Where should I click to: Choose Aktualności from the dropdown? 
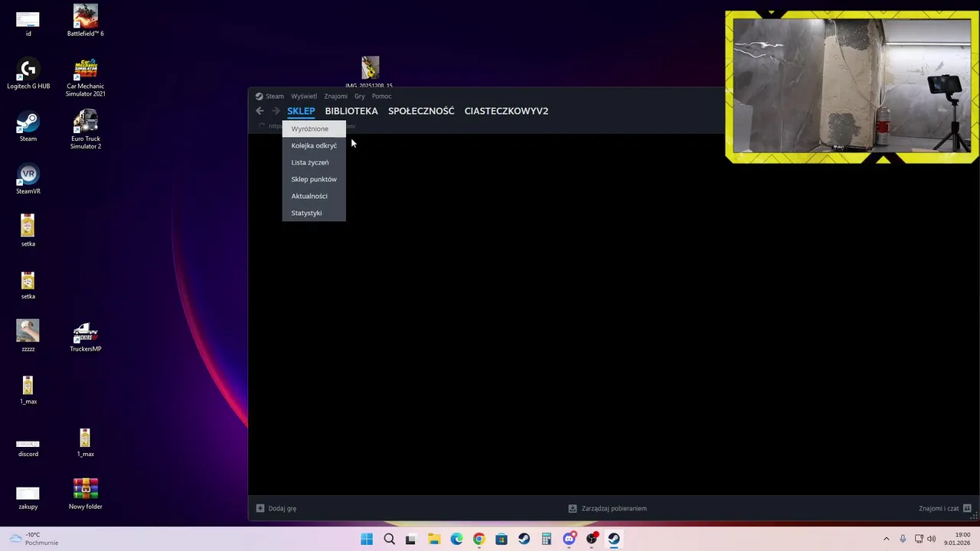coord(314,196)
